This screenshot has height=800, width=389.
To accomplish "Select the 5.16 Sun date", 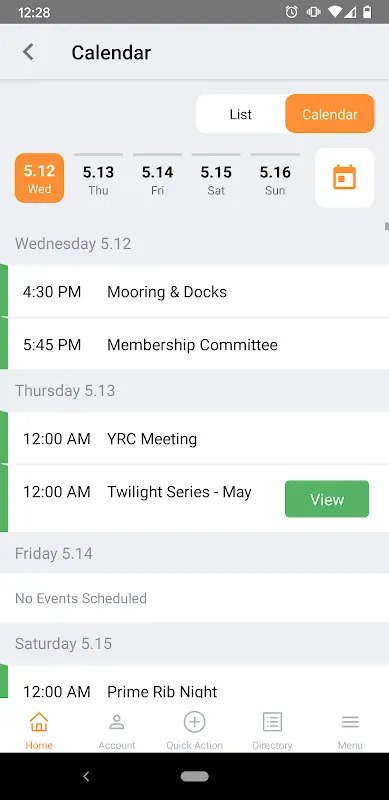I will click(275, 178).
